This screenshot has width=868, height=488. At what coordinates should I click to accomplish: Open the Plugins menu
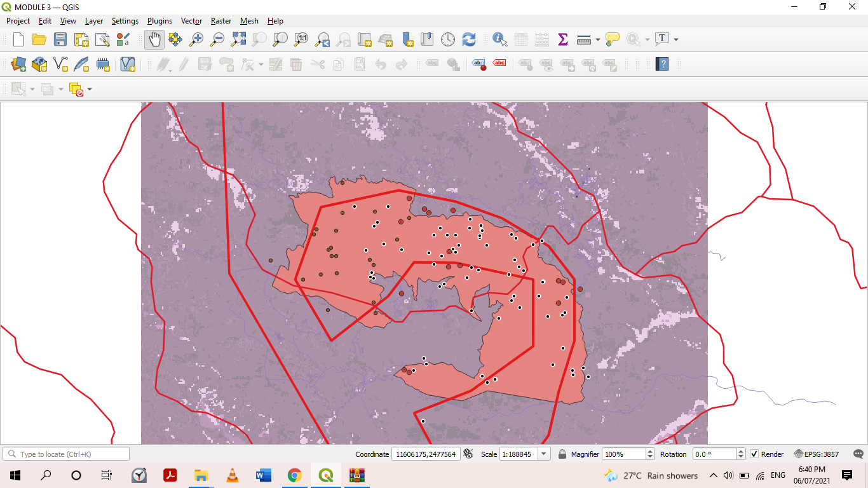[x=159, y=21]
